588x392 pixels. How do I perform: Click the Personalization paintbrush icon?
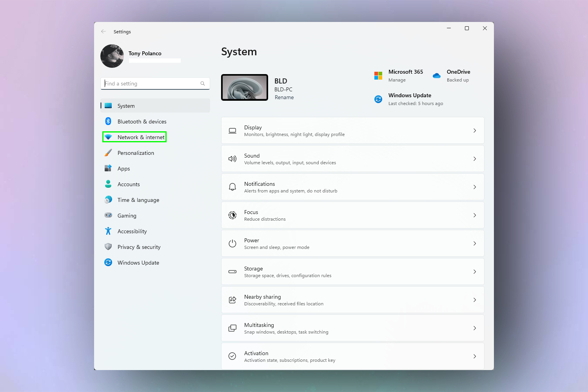click(108, 153)
